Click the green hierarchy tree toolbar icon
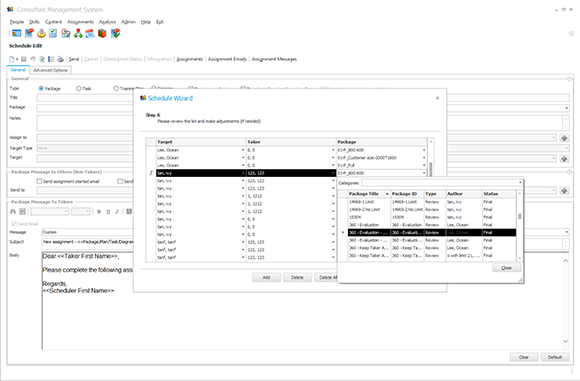This screenshot has height=381, width=580. (x=78, y=34)
